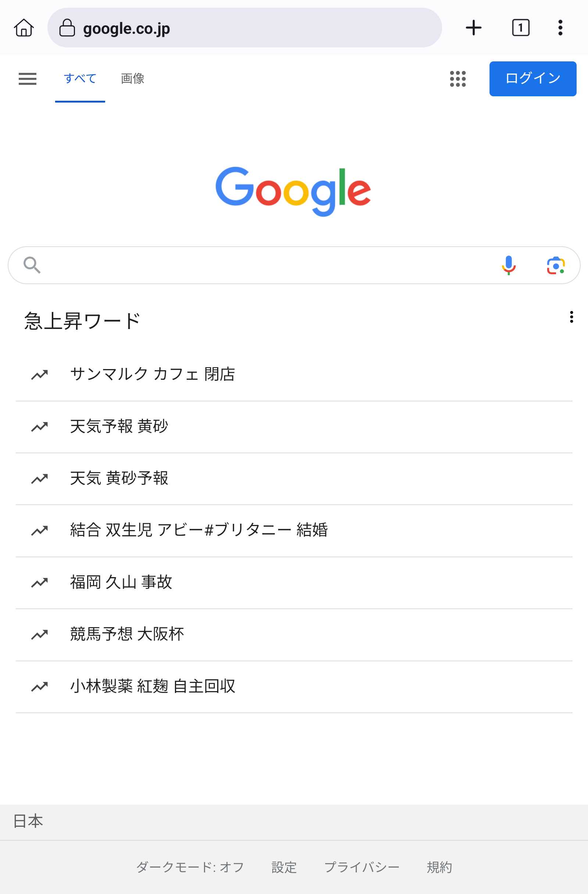Open the Google hamburger menu
588x894 pixels.
(x=28, y=79)
